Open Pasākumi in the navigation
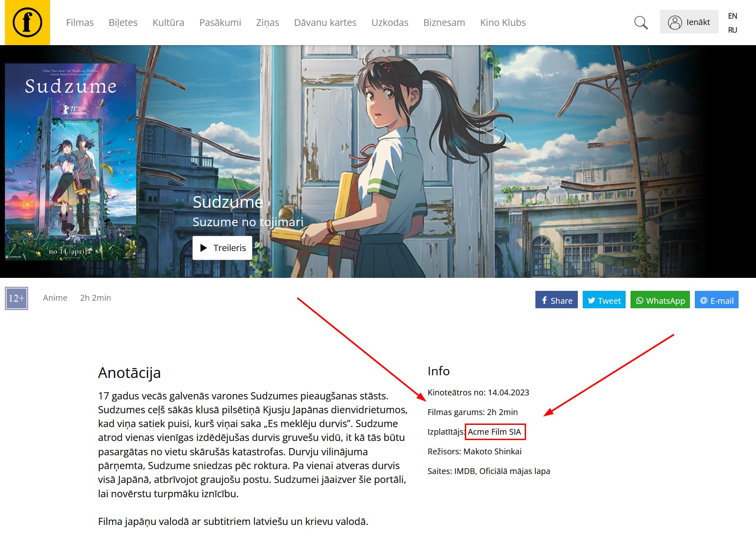Viewport: 756px width, 537px height. [x=220, y=22]
